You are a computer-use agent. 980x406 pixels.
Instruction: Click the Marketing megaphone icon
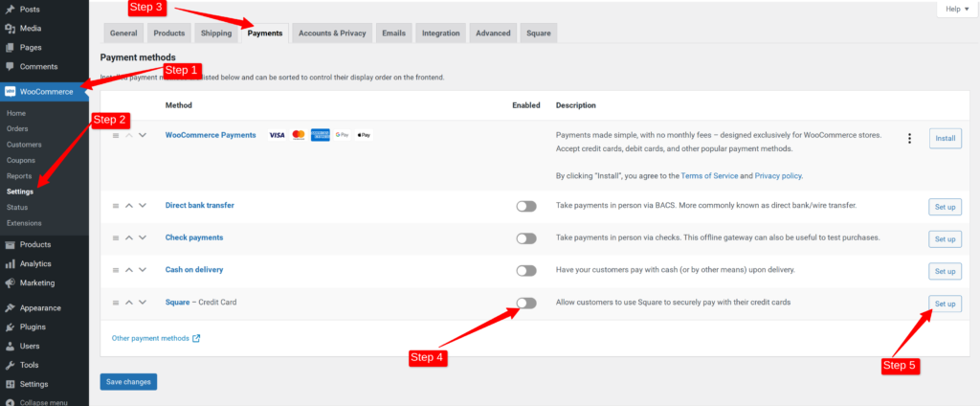(x=10, y=282)
